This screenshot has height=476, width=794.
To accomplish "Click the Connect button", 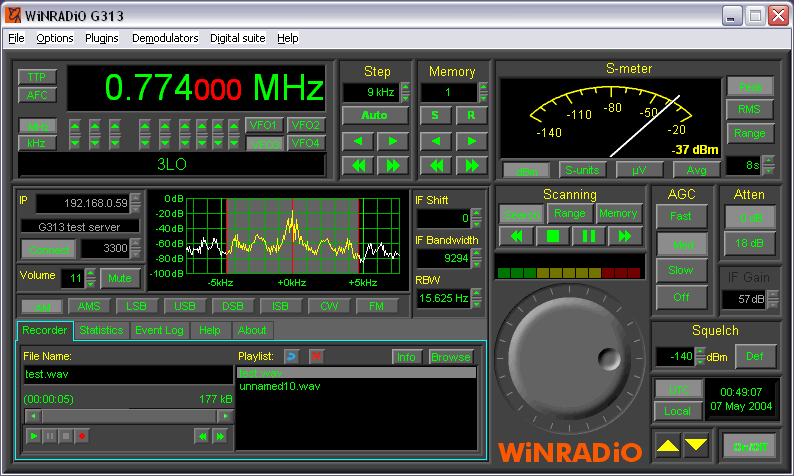I will click(47, 248).
